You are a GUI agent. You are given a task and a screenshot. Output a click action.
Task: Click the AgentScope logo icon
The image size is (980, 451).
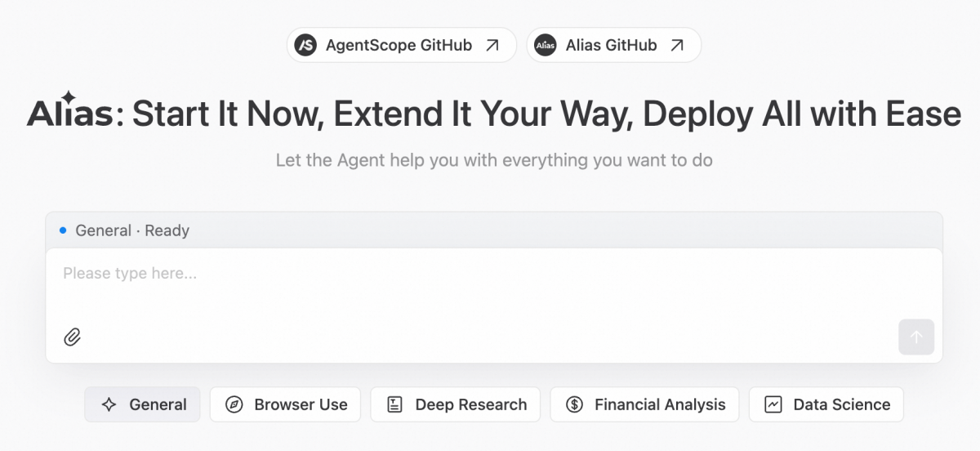[305, 45]
